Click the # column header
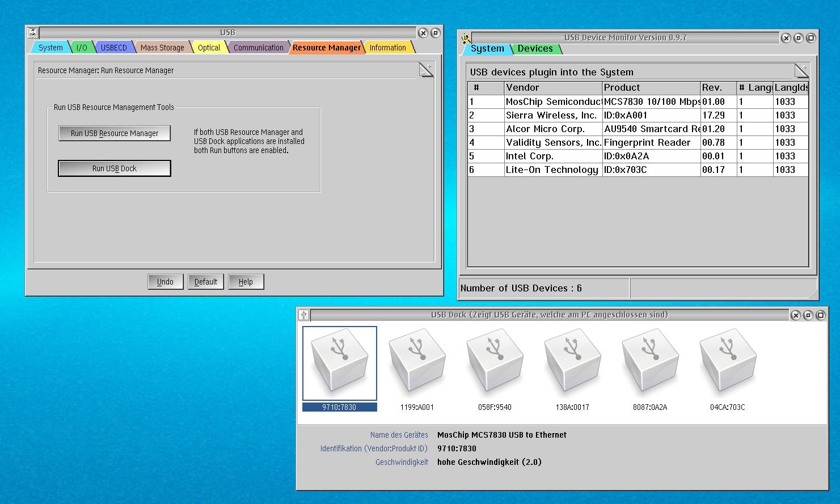The height and width of the screenshot is (504, 840). pyautogui.click(x=486, y=88)
